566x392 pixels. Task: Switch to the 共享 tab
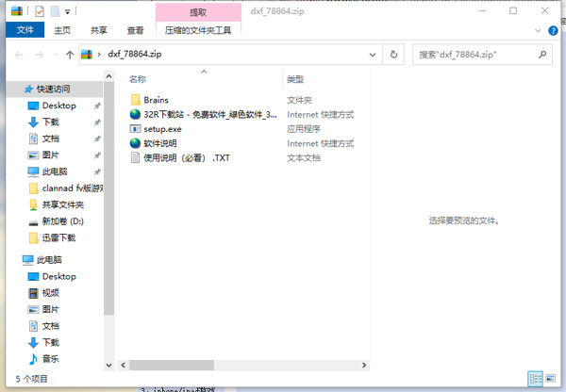click(x=98, y=30)
